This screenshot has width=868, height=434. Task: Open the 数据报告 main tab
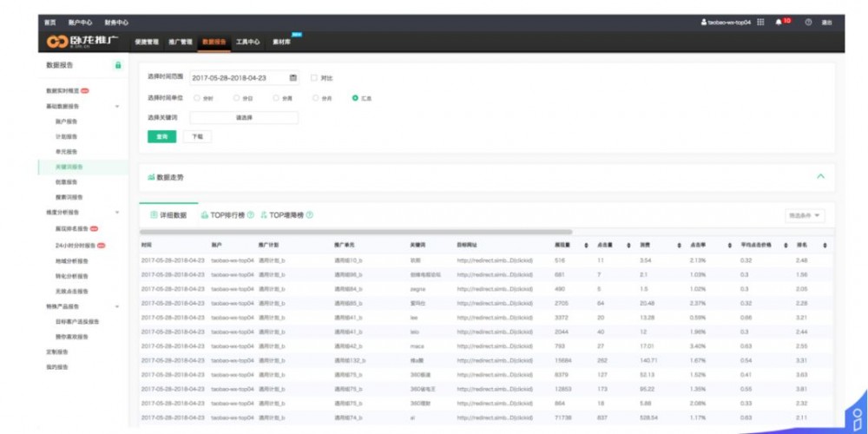point(214,42)
